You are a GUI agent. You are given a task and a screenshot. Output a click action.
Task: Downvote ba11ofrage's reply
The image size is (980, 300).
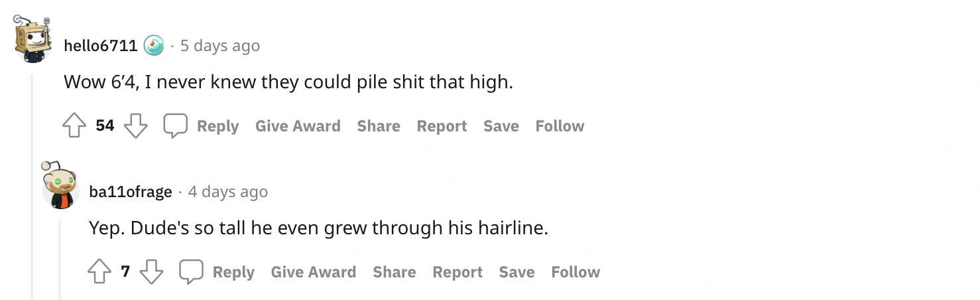[x=151, y=272]
